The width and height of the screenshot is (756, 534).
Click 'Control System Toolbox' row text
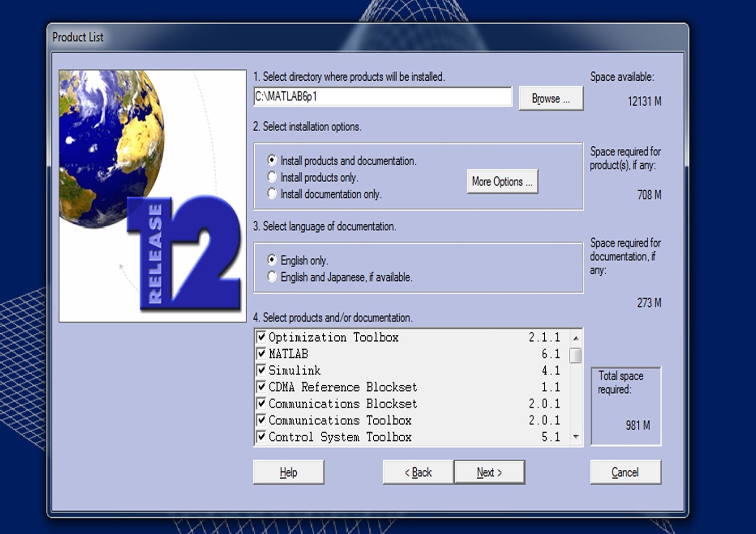pos(340,437)
